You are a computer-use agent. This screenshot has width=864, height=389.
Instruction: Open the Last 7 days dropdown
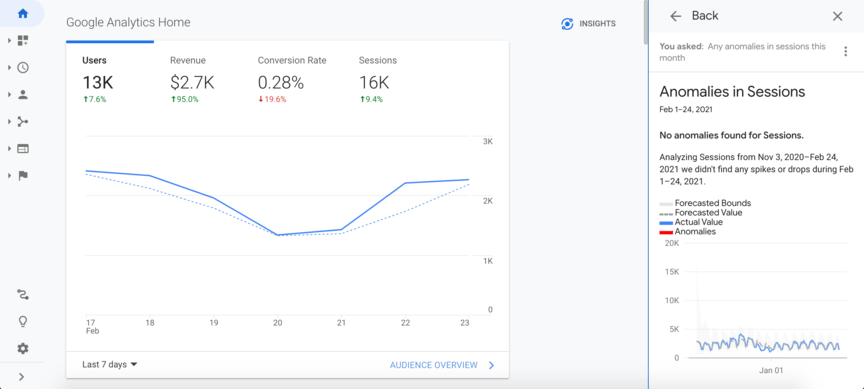[x=110, y=365]
